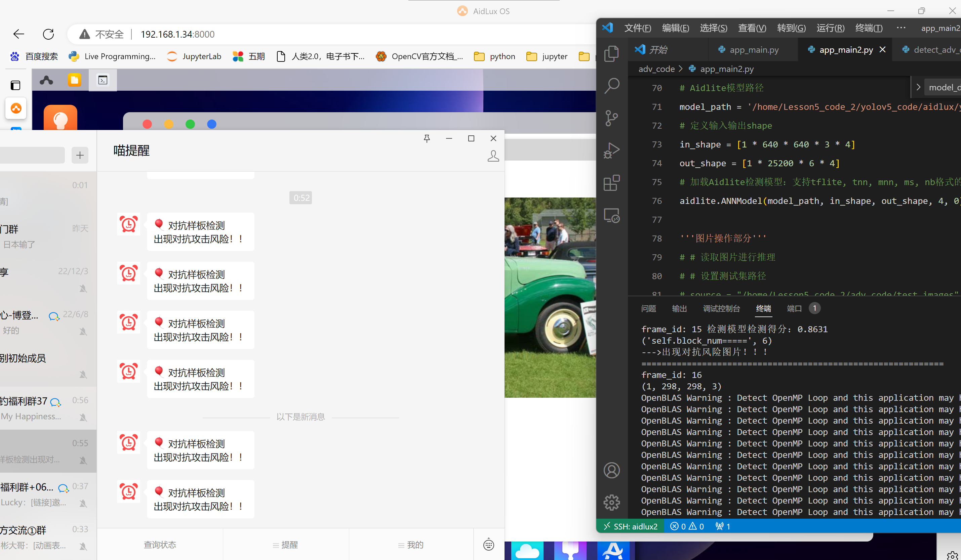The image size is (961, 560).
Task: Click the 查询状态 button in chat footer
Action: point(160,544)
